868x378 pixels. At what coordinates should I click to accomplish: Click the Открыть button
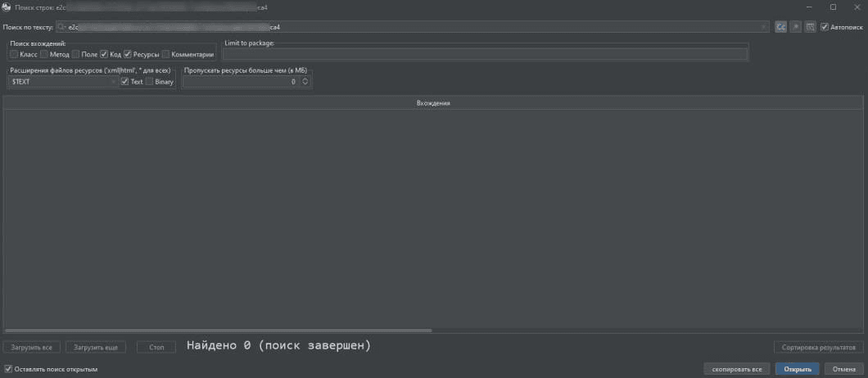point(797,369)
